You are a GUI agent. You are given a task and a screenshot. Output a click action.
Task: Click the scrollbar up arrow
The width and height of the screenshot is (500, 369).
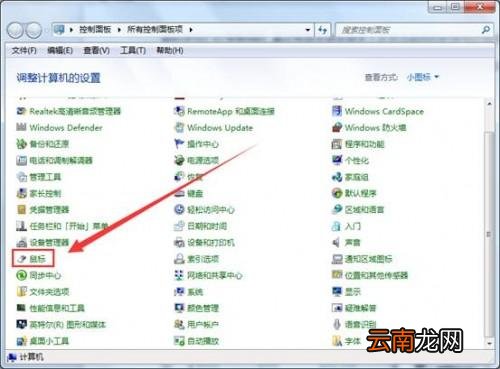click(489, 104)
